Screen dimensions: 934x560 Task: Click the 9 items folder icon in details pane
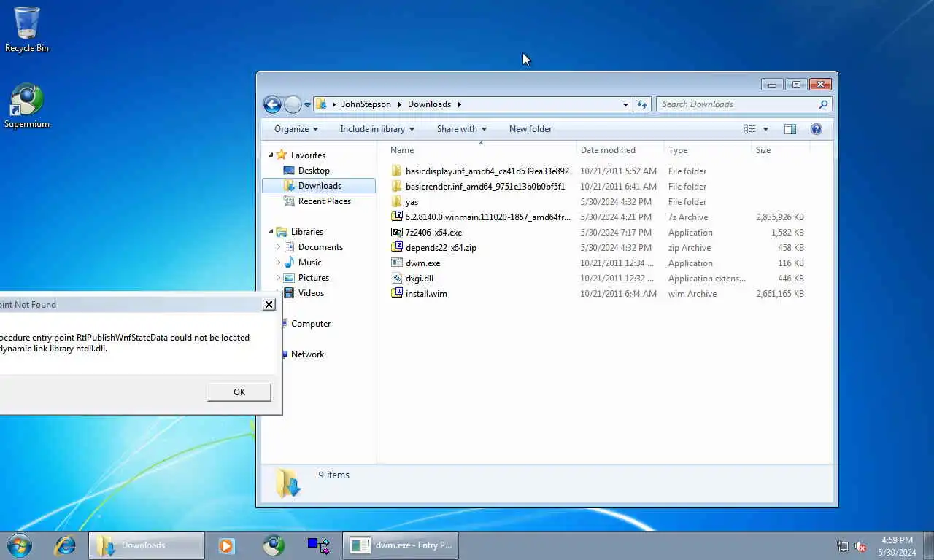(287, 483)
